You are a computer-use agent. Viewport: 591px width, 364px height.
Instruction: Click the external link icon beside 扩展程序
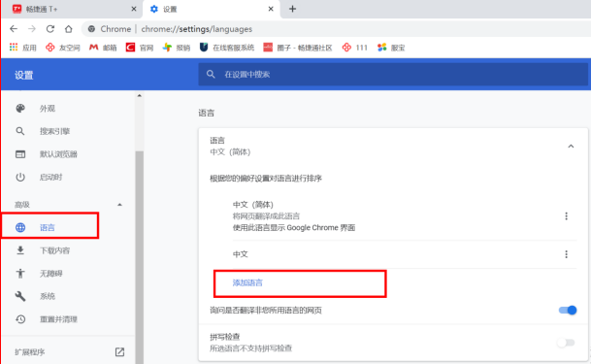[x=119, y=352]
